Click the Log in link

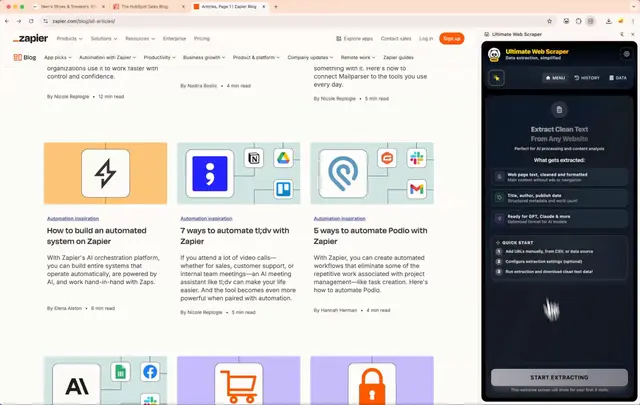coord(426,38)
